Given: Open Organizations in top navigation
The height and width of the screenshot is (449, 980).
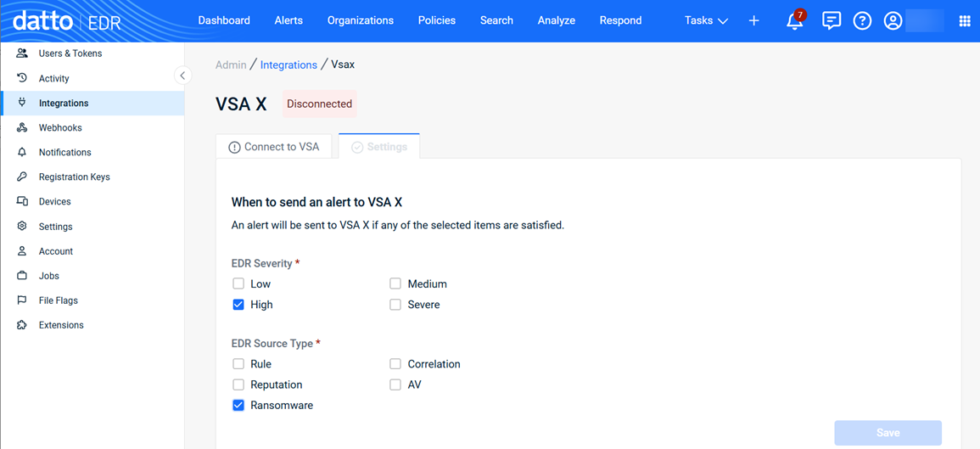Looking at the screenshot, I should [360, 20].
